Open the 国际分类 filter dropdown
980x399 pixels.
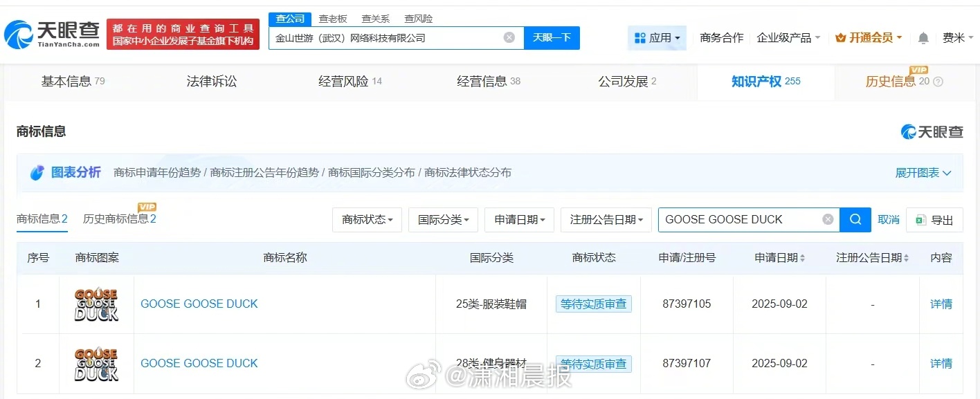(443, 219)
